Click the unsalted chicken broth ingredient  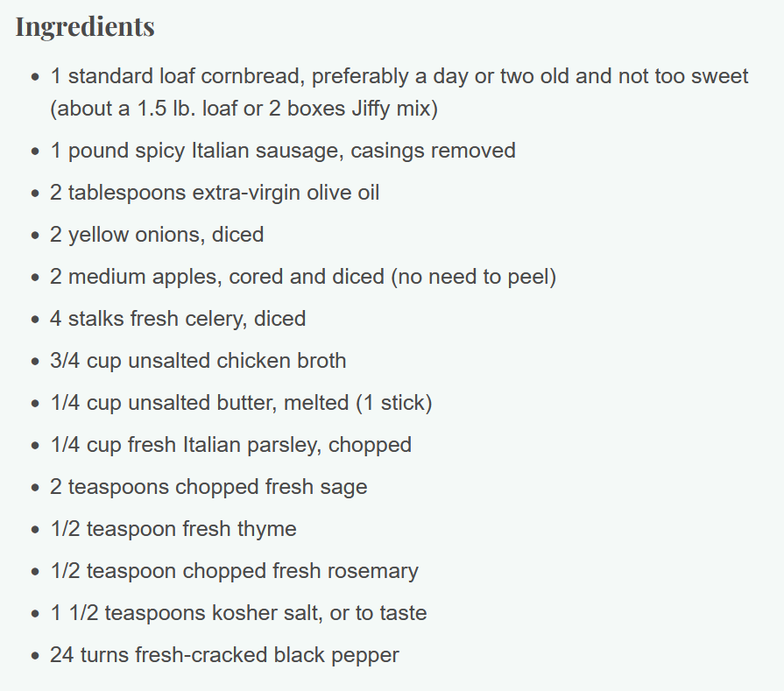point(198,361)
